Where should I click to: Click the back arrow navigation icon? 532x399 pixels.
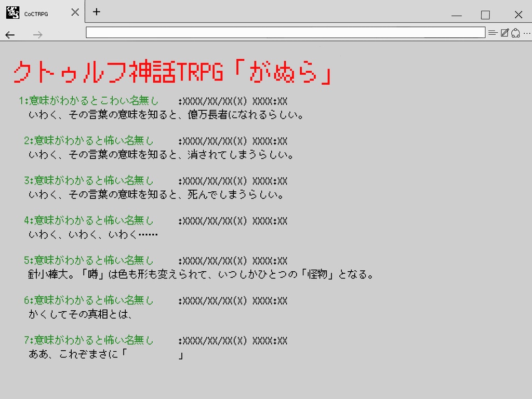(x=10, y=35)
